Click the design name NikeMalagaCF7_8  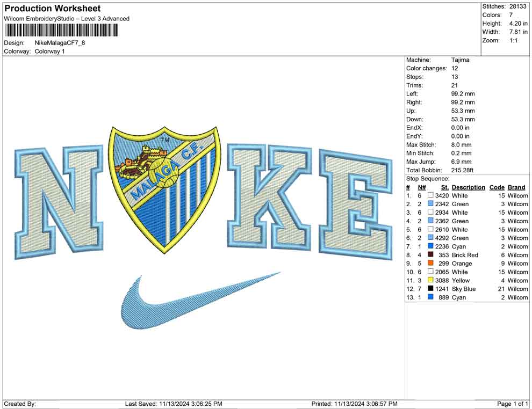tap(60, 43)
